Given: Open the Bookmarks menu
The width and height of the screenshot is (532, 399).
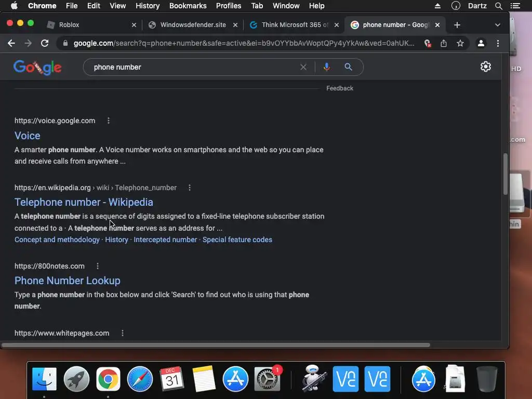Looking at the screenshot, I should coord(188,6).
